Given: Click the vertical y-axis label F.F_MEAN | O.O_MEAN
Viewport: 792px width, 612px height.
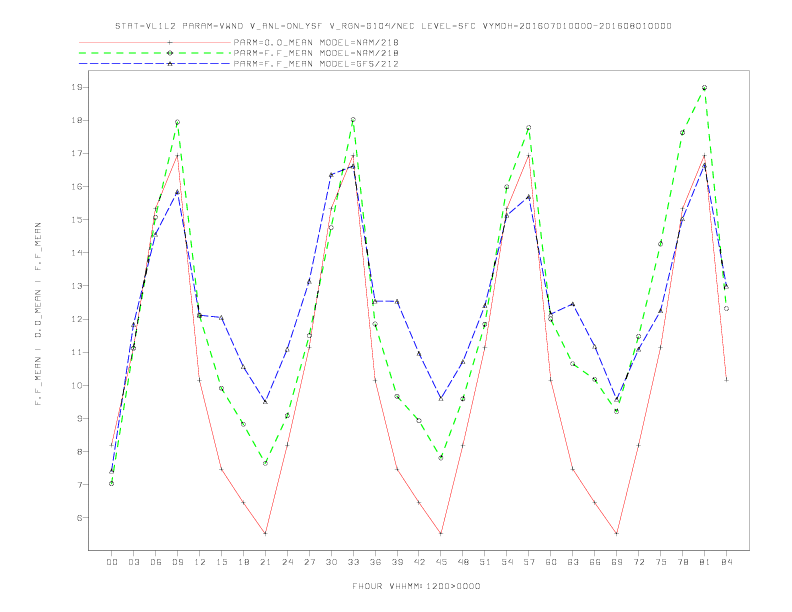Looking at the screenshot, I should pos(38,314).
